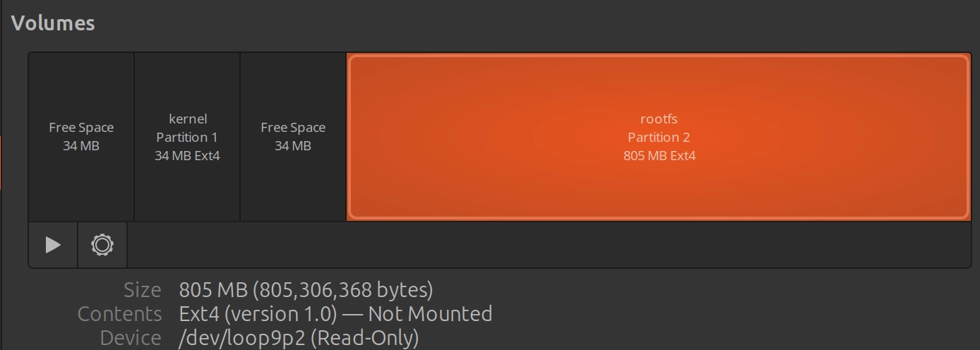
Task: Click the Size field label
Action: click(143, 290)
